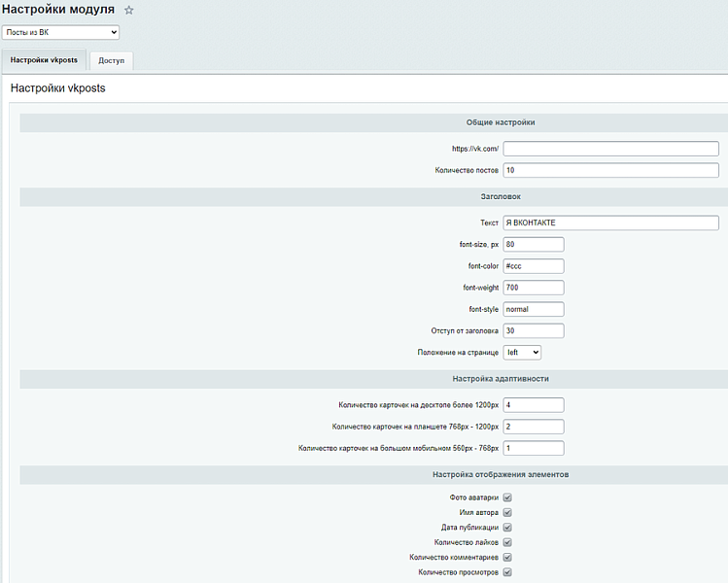
Task: Click the header 'Текст' input field
Action: (x=610, y=223)
